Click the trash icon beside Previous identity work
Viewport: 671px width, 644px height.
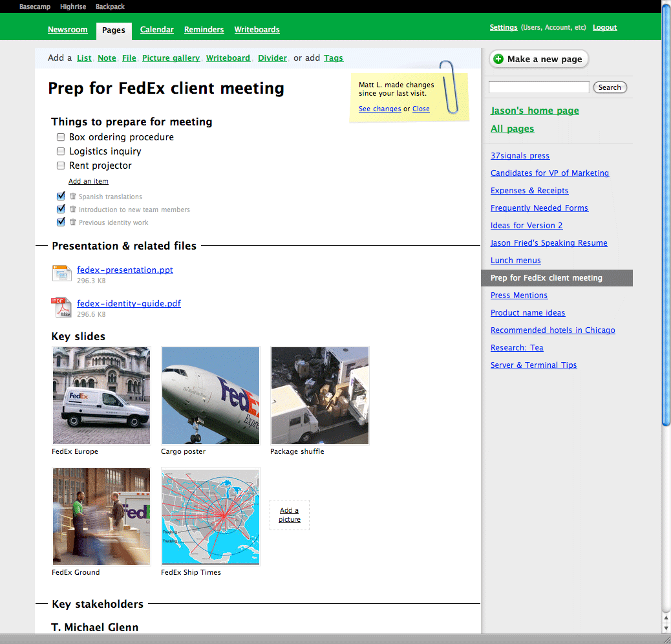click(73, 222)
